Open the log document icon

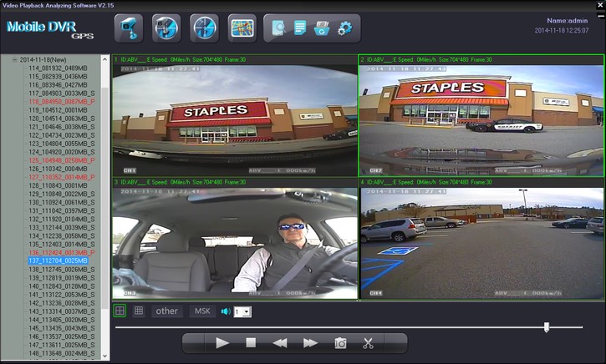coord(300,28)
